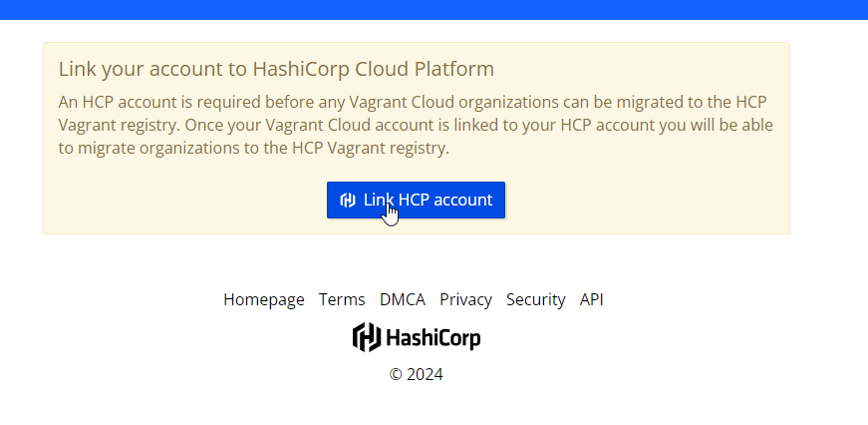This screenshot has height=425, width=868.
Task: Click the HashiCorp wordmark text in footer
Action: click(433, 338)
